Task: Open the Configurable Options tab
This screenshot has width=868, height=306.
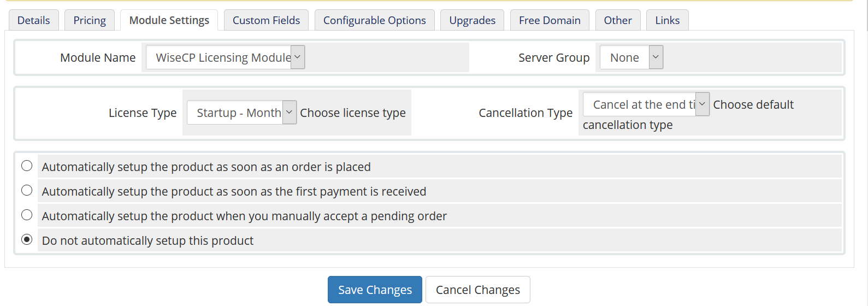Action: pyautogui.click(x=374, y=20)
